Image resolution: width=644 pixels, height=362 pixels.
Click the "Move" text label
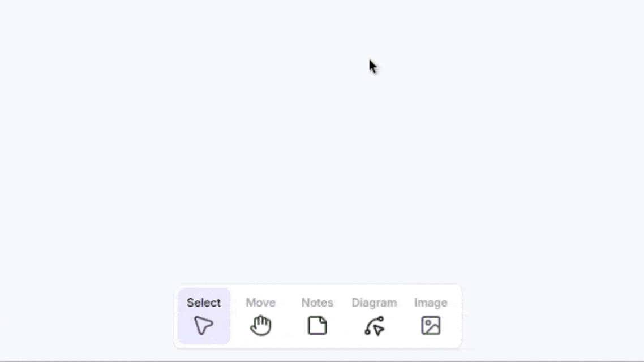click(x=261, y=303)
